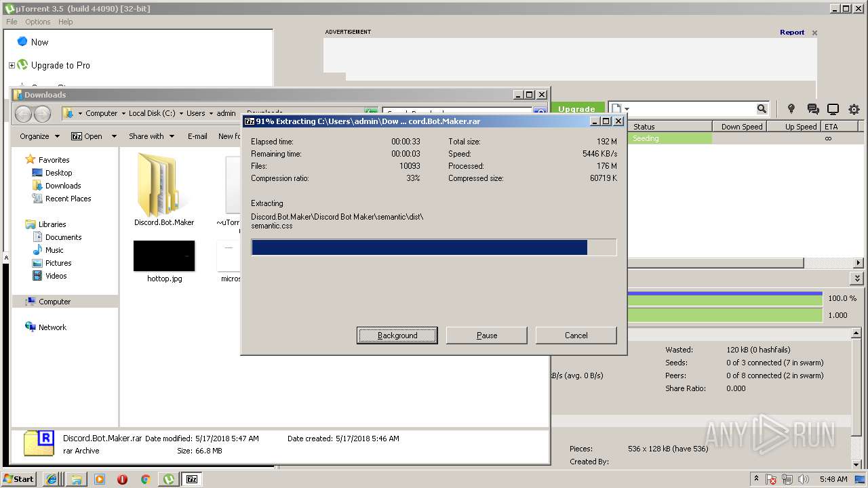This screenshot has width=868, height=488.
Task: Pause the 7-Zip extraction
Action: (487, 335)
